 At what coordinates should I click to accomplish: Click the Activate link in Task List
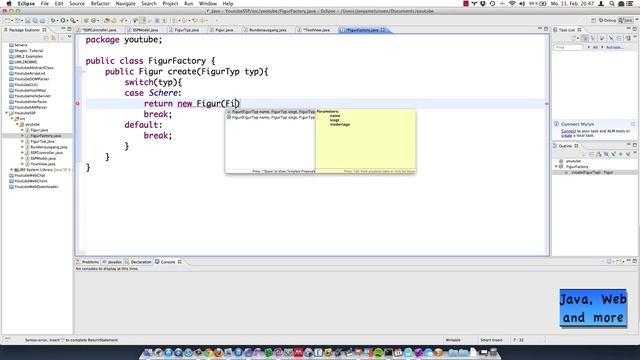click(614, 47)
